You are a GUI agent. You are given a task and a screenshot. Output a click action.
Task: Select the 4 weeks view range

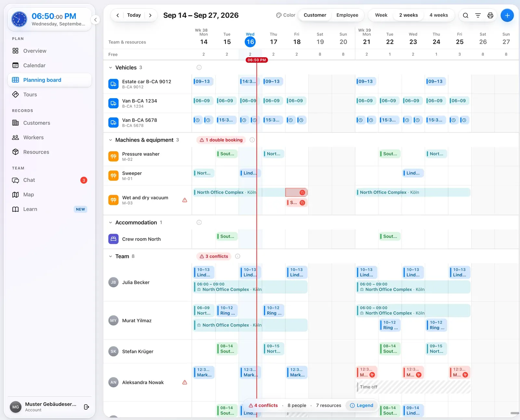tap(438, 15)
